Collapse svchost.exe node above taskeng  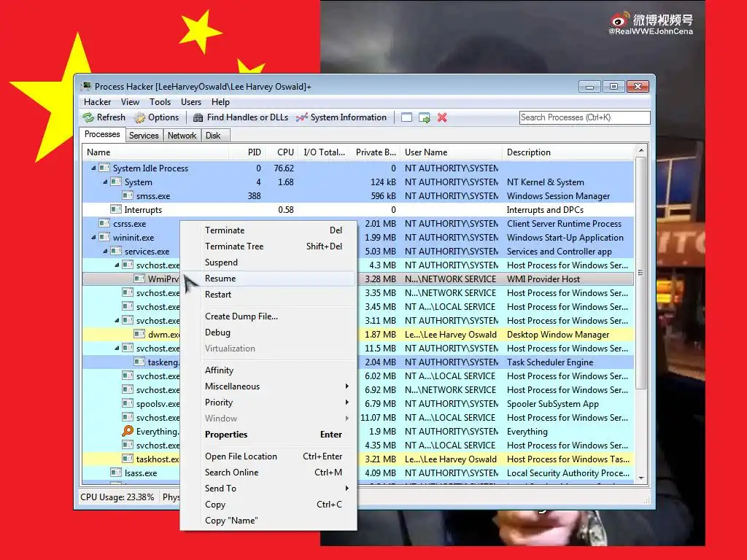(x=117, y=348)
